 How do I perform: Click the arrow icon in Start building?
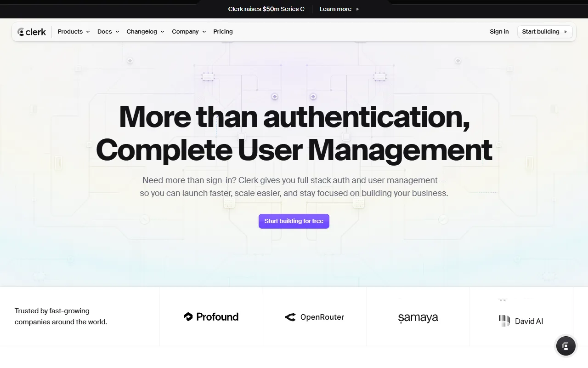coord(566,32)
